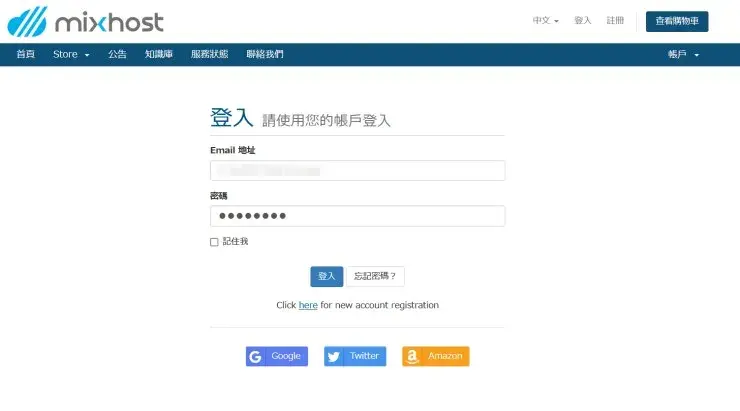Open the 中文 language dropdown
Image resolution: width=740 pixels, height=411 pixels.
click(546, 21)
